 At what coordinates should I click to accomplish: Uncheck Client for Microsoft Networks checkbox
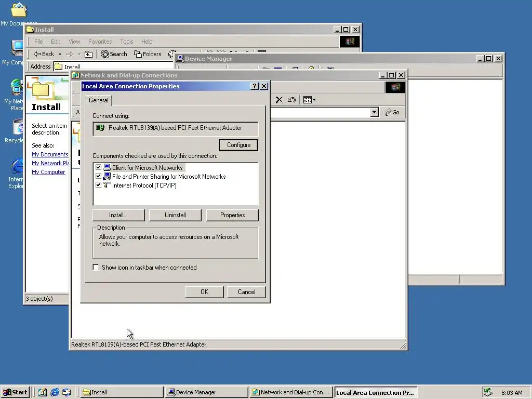pyautogui.click(x=98, y=167)
